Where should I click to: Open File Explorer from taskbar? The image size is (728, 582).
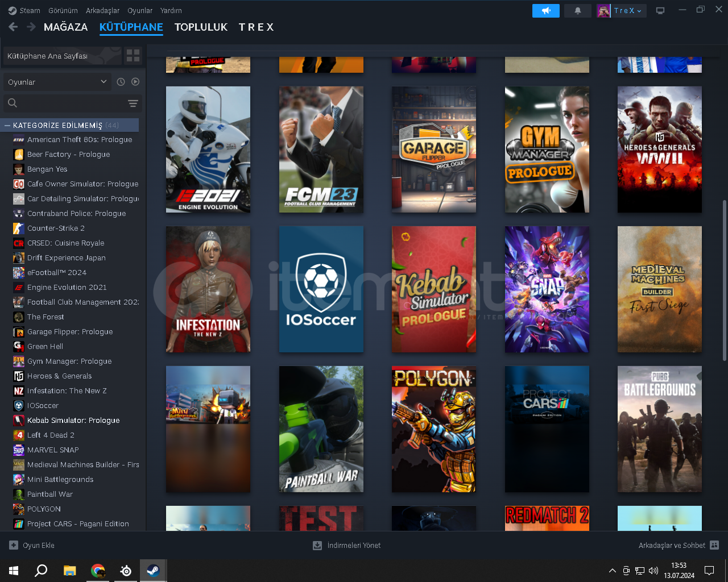(69, 571)
